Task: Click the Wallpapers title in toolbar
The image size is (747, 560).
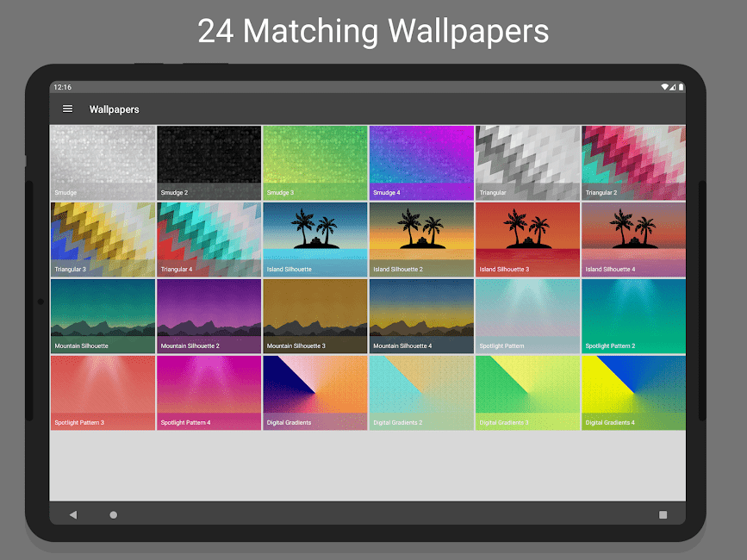Action: pyautogui.click(x=115, y=109)
